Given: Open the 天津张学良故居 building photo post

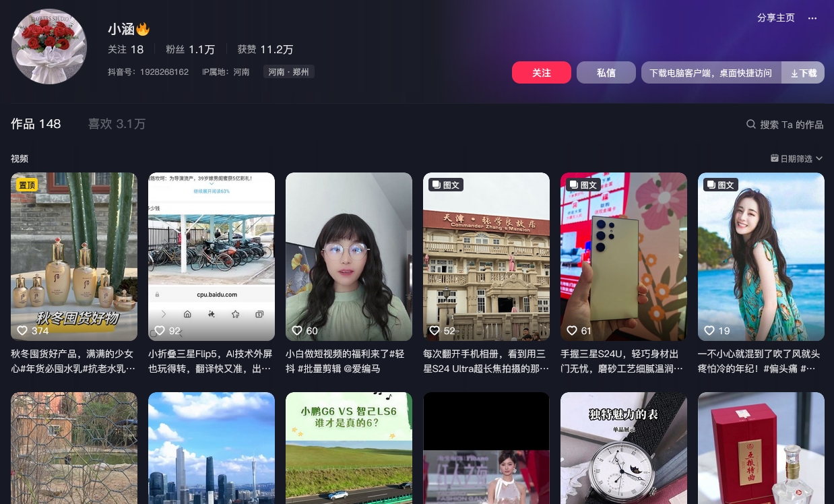Looking at the screenshot, I should [x=486, y=257].
